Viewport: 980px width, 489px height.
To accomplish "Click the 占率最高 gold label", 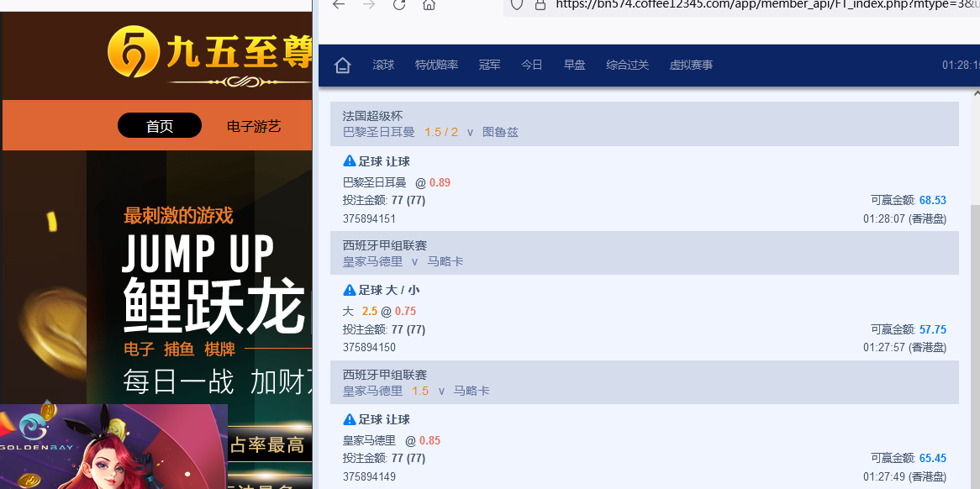I will 267,444.
